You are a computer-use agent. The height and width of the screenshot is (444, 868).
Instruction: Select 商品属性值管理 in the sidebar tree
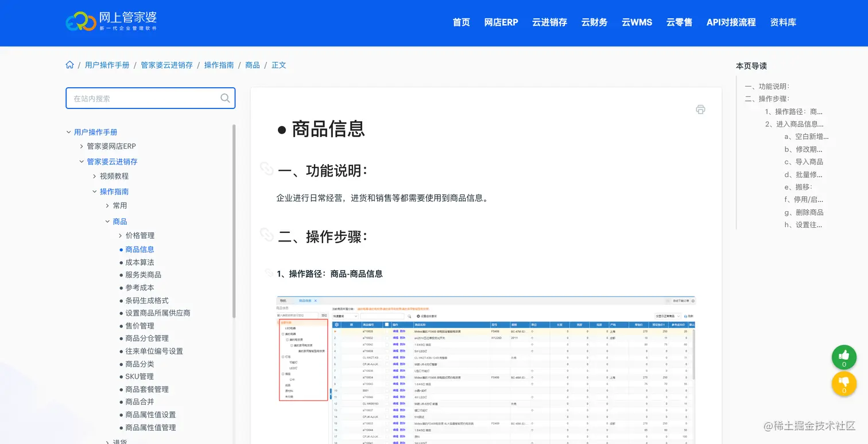click(150, 427)
